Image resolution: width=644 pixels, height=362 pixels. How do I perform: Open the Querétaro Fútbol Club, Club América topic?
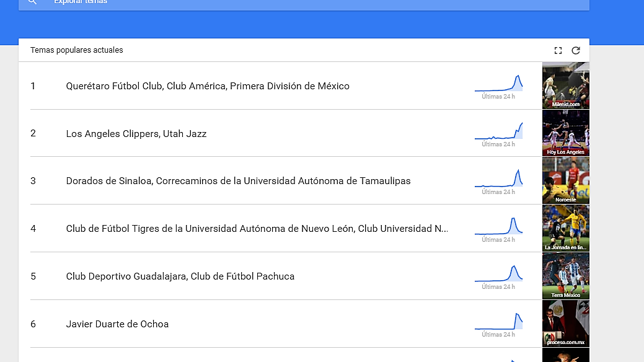click(x=208, y=86)
